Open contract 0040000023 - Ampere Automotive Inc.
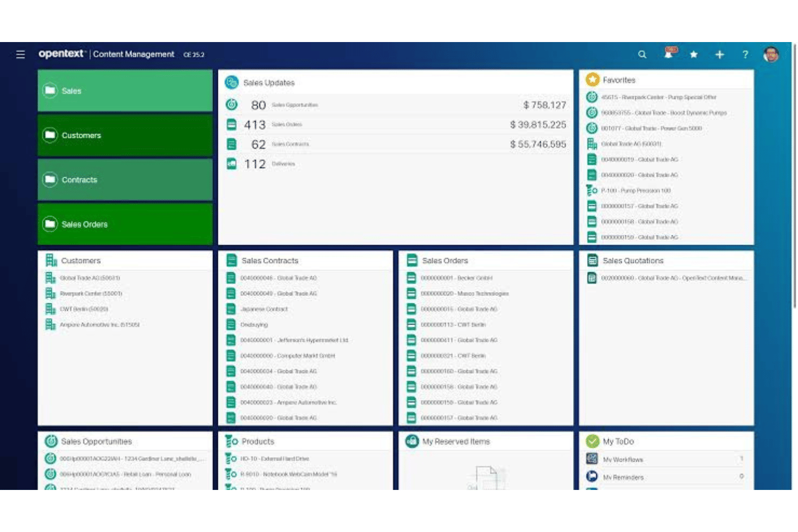The width and height of the screenshot is (798, 532). 288,403
